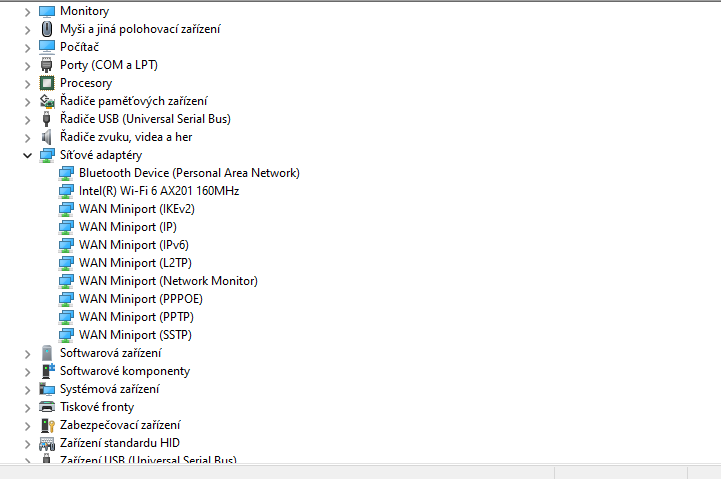Viewport: 721px width, 479px height.
Task: Click the Procesory chip icon
Action: click(47, 83)
